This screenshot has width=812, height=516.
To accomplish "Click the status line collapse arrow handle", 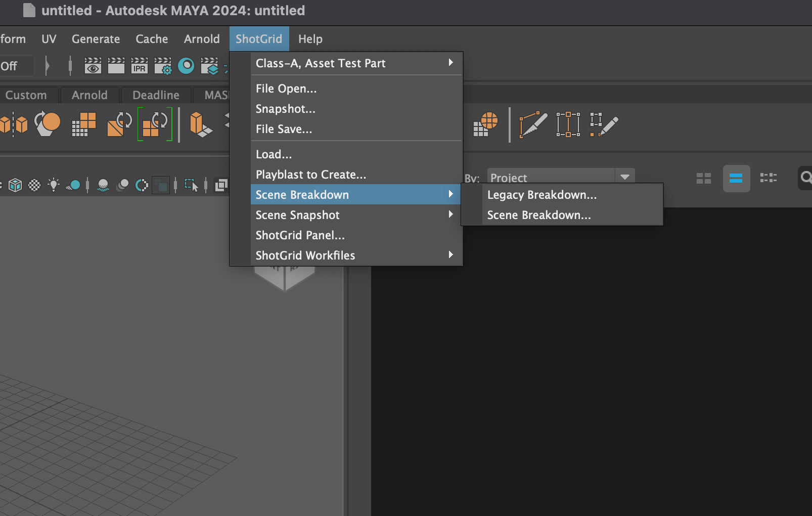I will [x=47, y=66].
